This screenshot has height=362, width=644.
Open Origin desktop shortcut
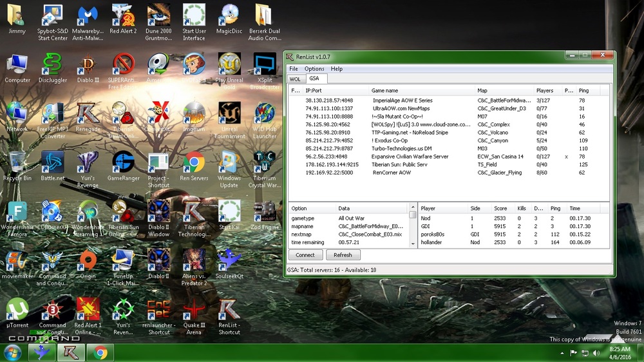tap(88, 265)
